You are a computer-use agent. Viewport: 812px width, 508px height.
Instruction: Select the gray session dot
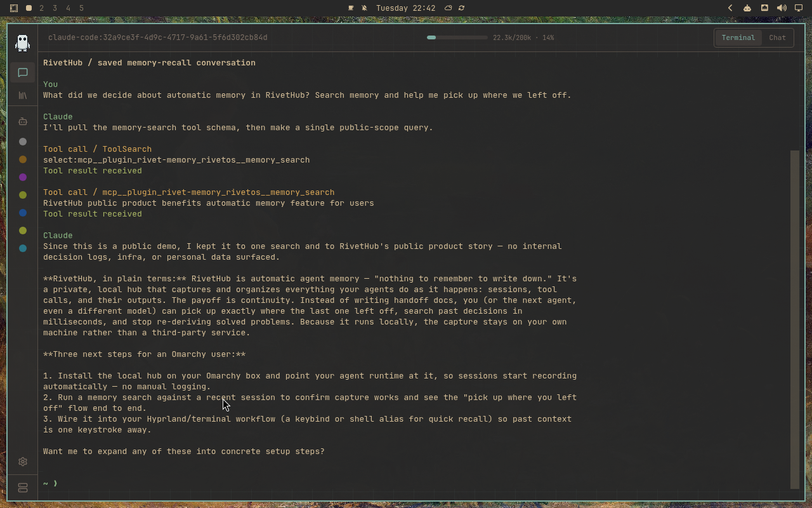click(x=23, y=142)
